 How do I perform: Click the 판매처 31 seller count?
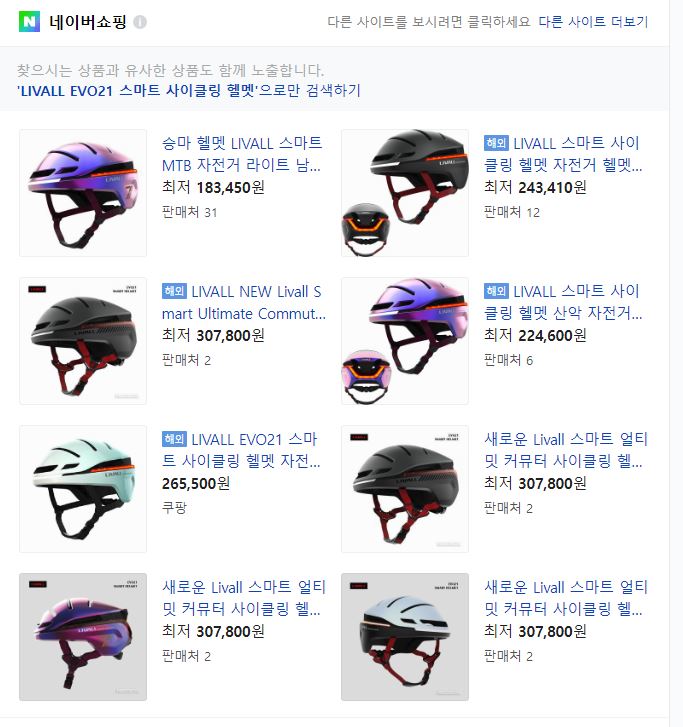click(189, 212)
